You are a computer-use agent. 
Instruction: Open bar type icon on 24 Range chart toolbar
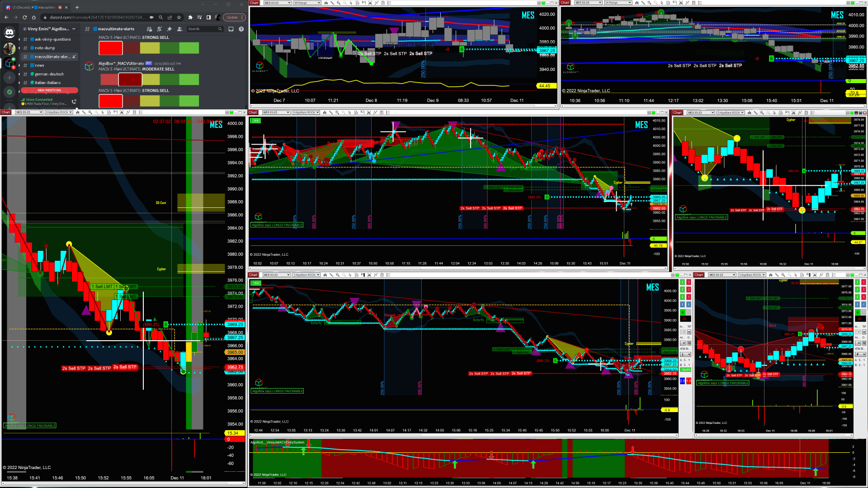pyautogui.click(x=637, y=3)
